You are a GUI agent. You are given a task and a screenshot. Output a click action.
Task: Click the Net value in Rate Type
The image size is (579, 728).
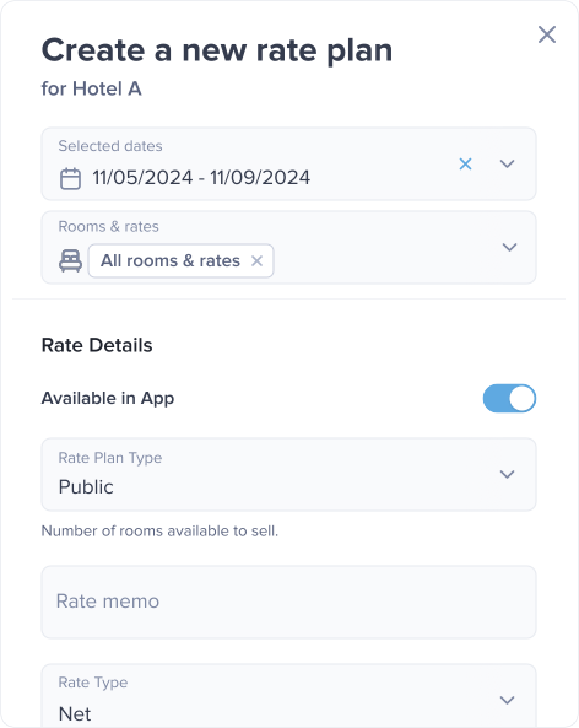coord(75,714)
